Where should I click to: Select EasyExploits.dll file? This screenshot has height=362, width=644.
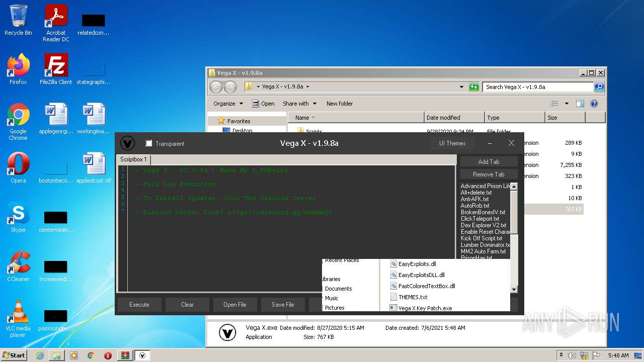(x=413, y=264)
